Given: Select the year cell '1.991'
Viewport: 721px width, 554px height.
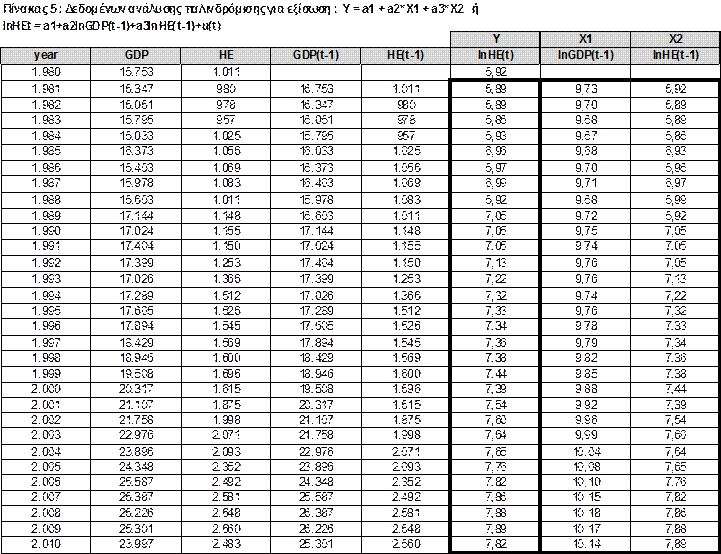Looking at the screenshot, I should (46, 246).
